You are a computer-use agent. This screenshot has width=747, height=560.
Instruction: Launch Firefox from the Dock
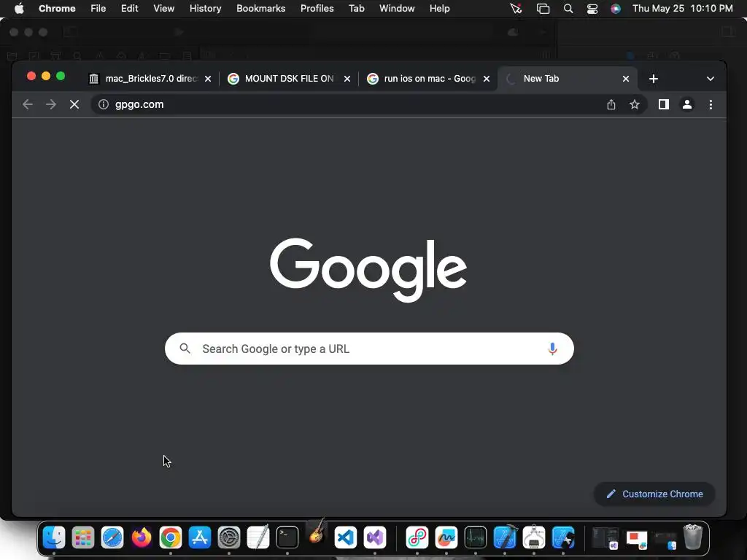click(x=142, y=537)
